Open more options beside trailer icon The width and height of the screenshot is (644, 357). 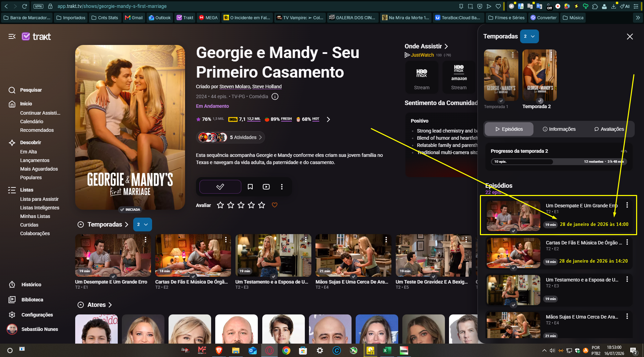point(282,187)
